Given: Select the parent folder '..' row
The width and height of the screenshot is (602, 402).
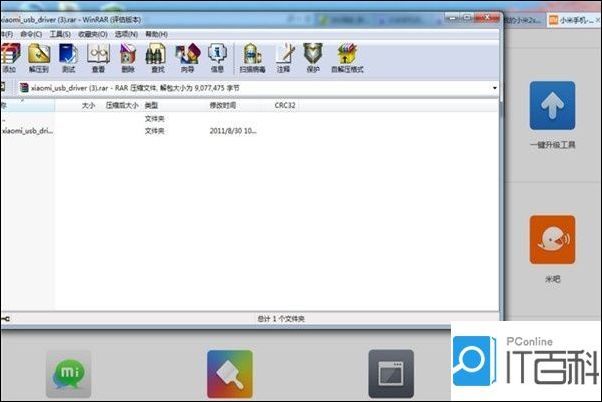Looking at the screenshot, I should click(3, 119).
